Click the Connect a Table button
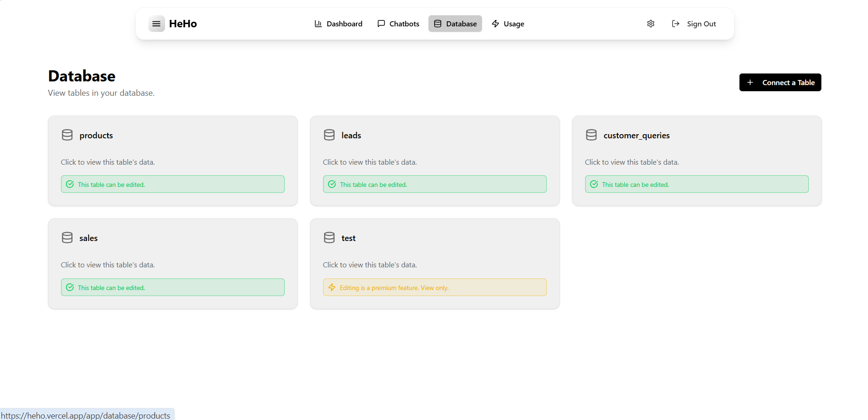Screen dimensions: 868x420 click(x=780, y=82)
